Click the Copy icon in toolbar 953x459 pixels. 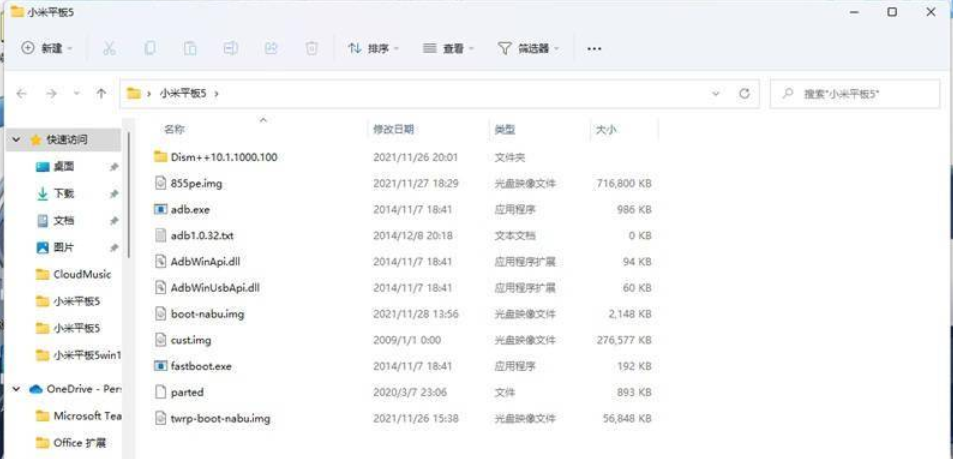tap(150, 48)
